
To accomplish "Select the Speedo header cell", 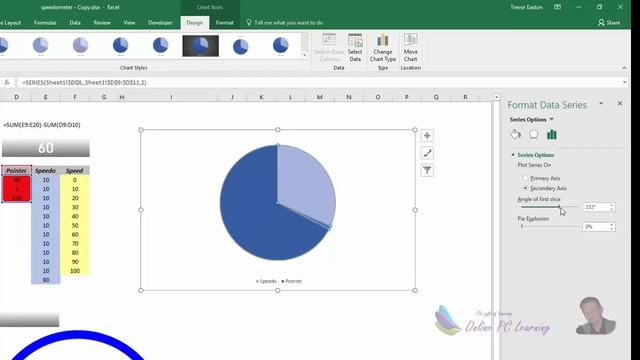I will click(x=45, y=171).
